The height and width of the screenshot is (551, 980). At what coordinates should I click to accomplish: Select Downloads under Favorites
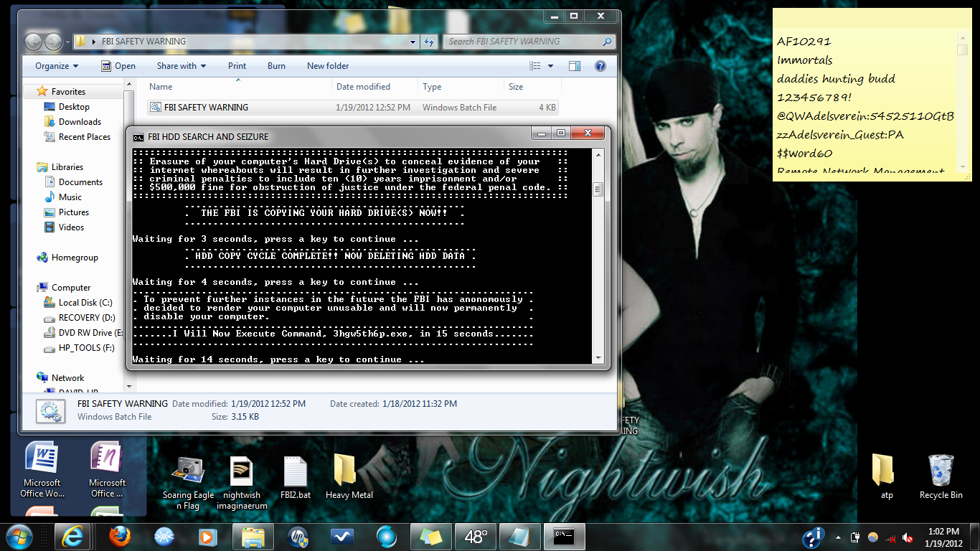[x=80, y=122]
